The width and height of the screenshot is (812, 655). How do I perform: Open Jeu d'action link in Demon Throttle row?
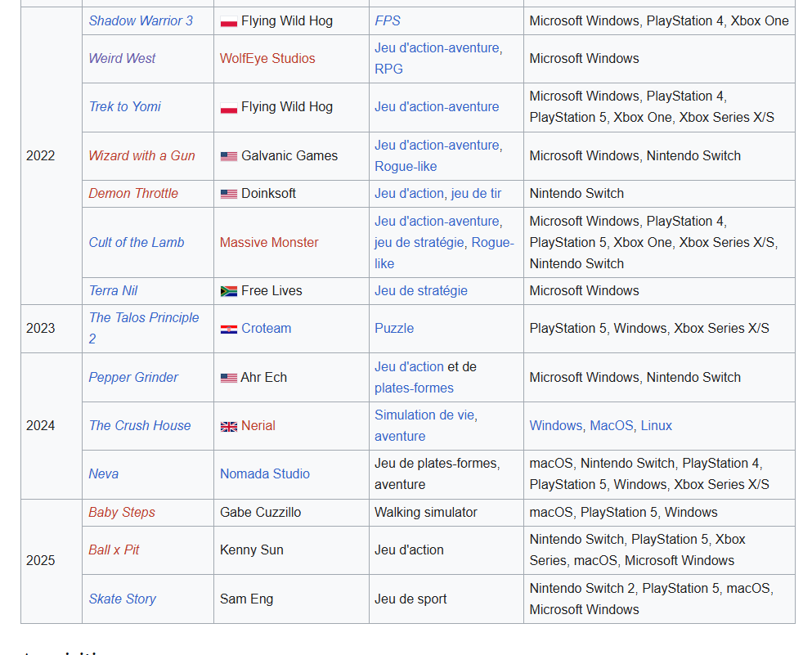tap(409, 194)
